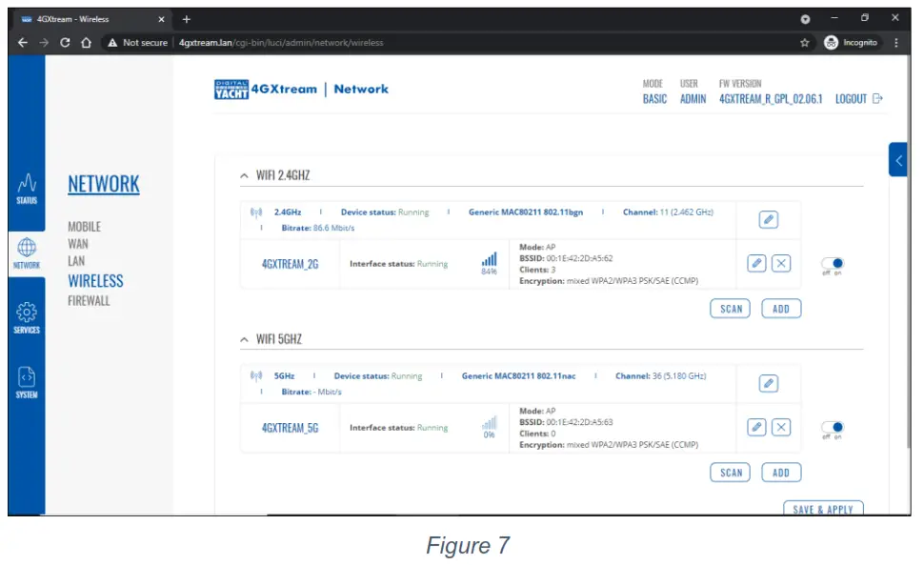The width and height of the screenshot is (924, 565).
Task: Edit the 4GXTREAM_2G interface
Action: 756,263
